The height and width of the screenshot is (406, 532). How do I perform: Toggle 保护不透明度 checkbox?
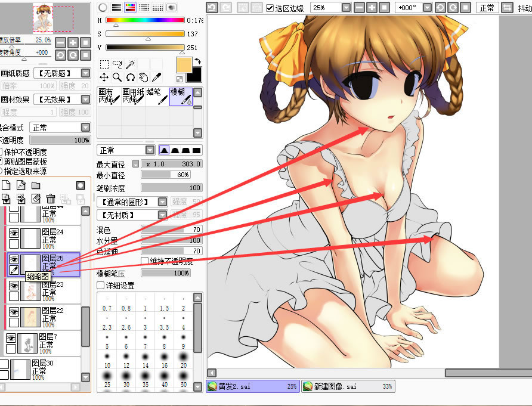(x=1, y=152)
